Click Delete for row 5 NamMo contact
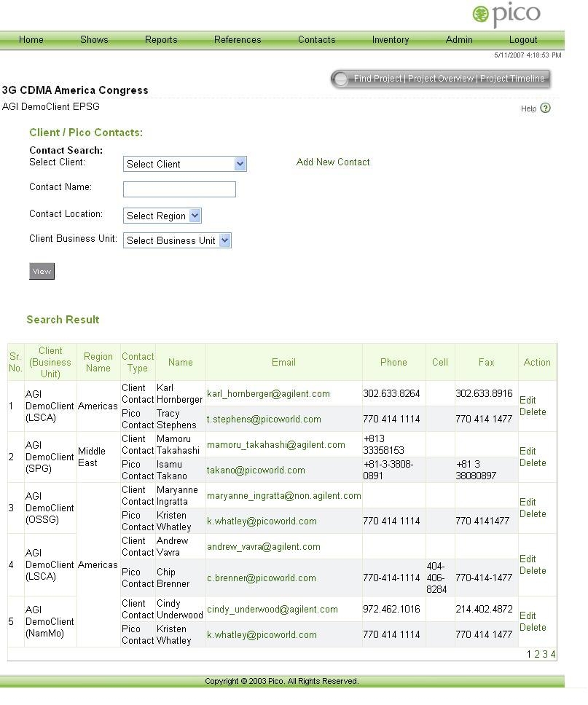This screenshot has width=588, height=705. point(533,628)
